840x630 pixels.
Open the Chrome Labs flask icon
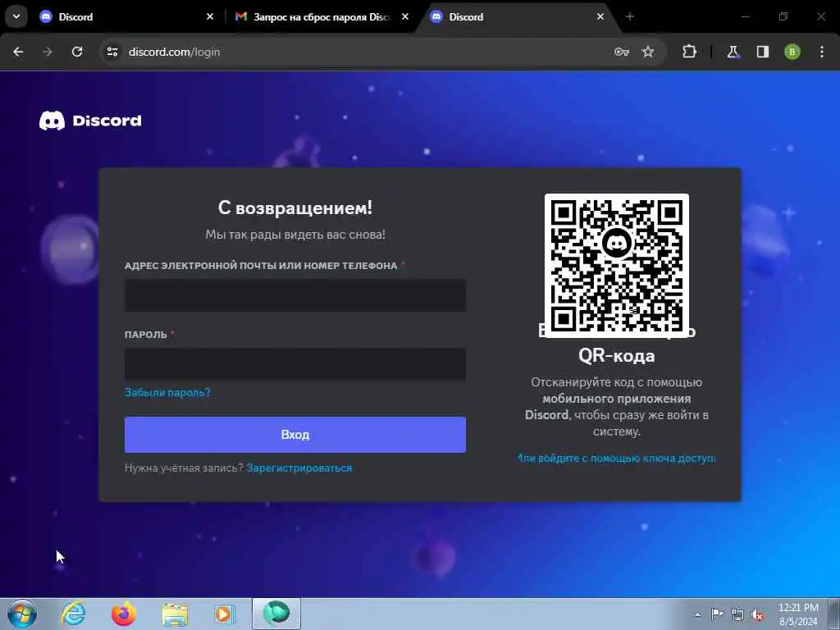(733, 52)
